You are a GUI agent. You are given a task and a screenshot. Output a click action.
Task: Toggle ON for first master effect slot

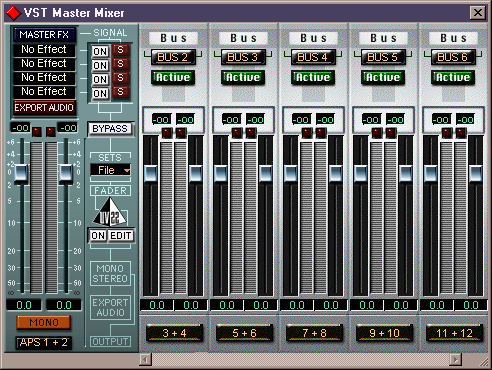[100, 52]
